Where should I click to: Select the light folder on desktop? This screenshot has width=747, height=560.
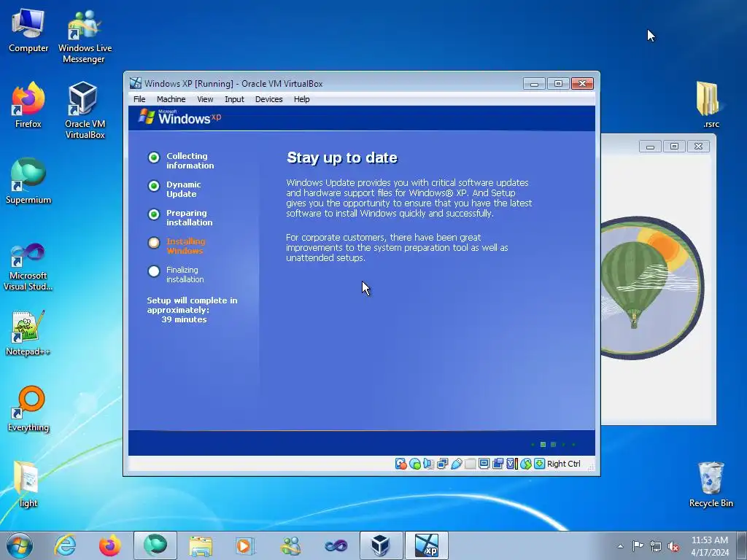[x=27, y=484]
